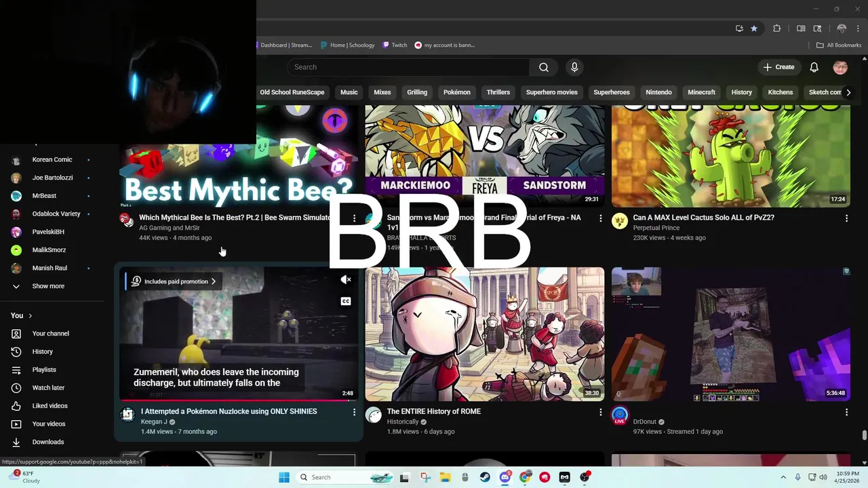Open Discord from the taskbar
Viewport: 868px width, 488px height.
[505, 477]
